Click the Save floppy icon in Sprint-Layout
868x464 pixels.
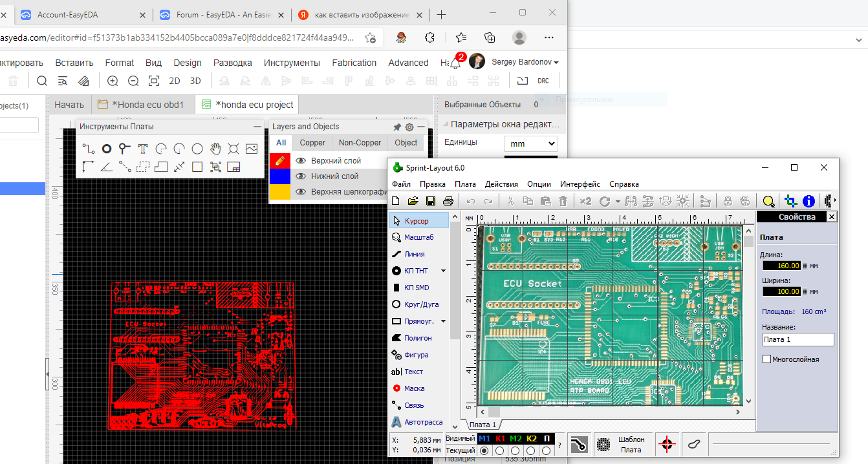click(x=430, y=201)
